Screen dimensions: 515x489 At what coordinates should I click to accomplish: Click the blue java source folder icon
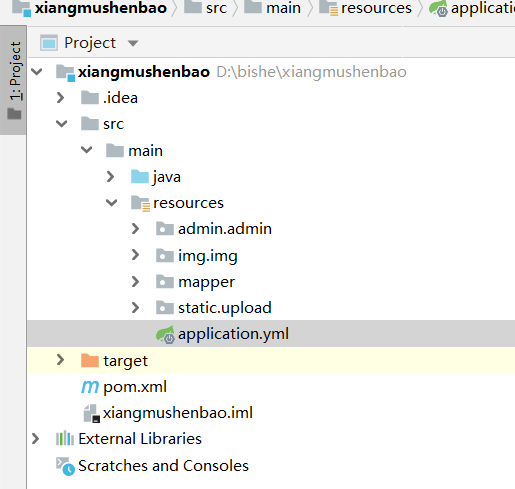140,177
